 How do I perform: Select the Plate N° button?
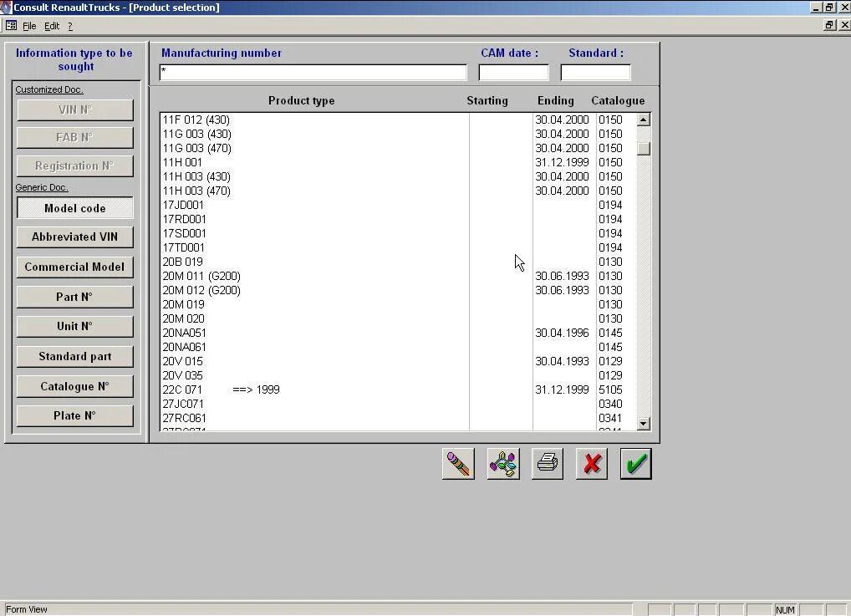(x=75, y=415)
